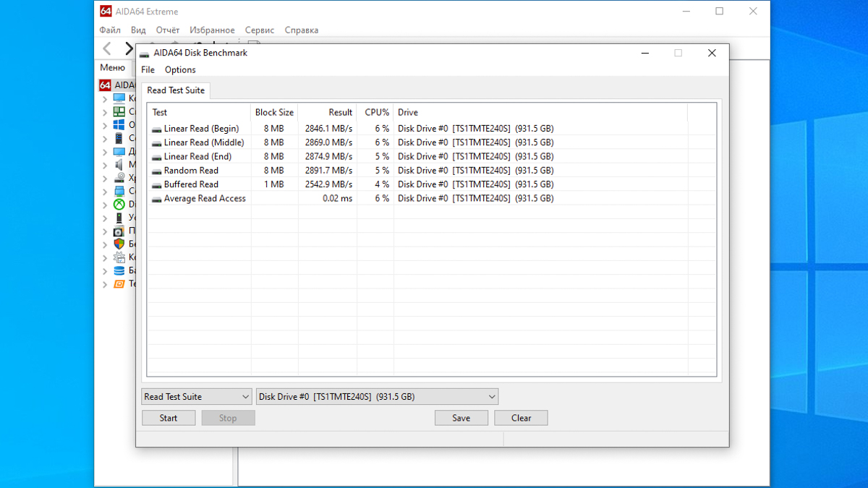Click the AIDA64 root icon in the tree
This screenshot has height=488, width=868.
pyautogui.click(x=105, y=85)
